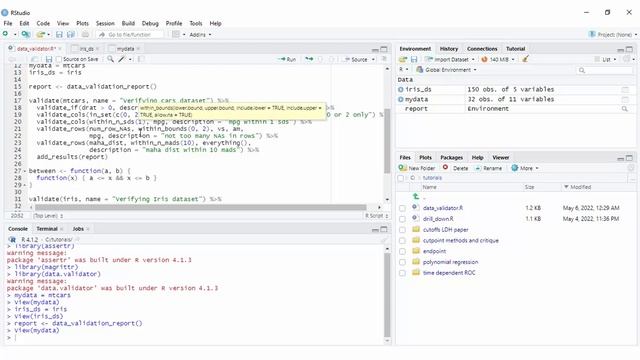Click the Create a project icon
This screenshot has height=360, width=640.
point(26,34)
